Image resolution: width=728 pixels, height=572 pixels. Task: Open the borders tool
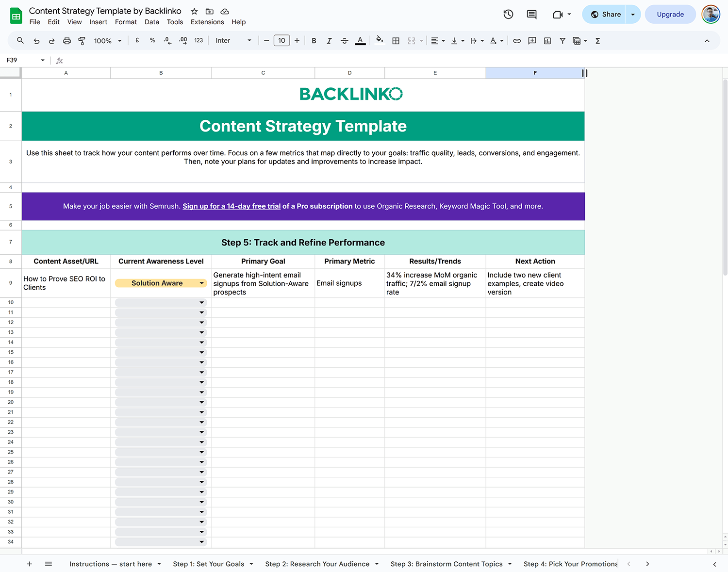(x=396, y=41)
